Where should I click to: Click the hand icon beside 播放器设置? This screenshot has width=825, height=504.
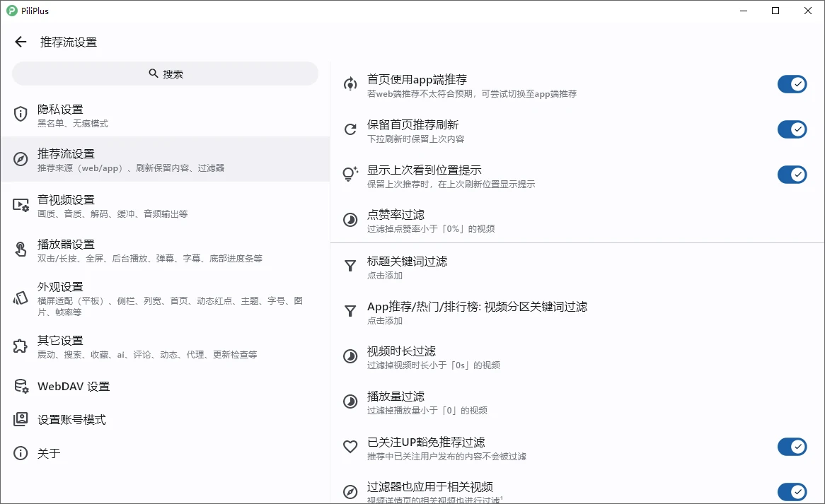(19, 250)
